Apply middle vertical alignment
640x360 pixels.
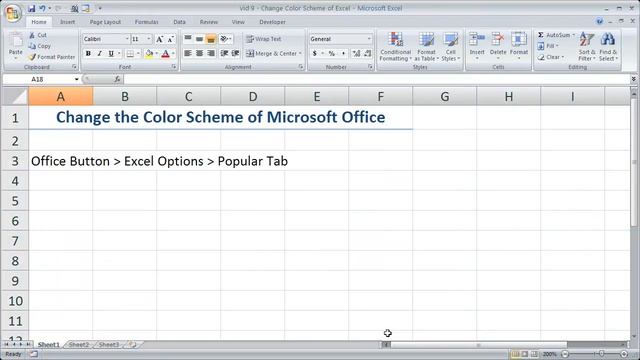point(199,39)
